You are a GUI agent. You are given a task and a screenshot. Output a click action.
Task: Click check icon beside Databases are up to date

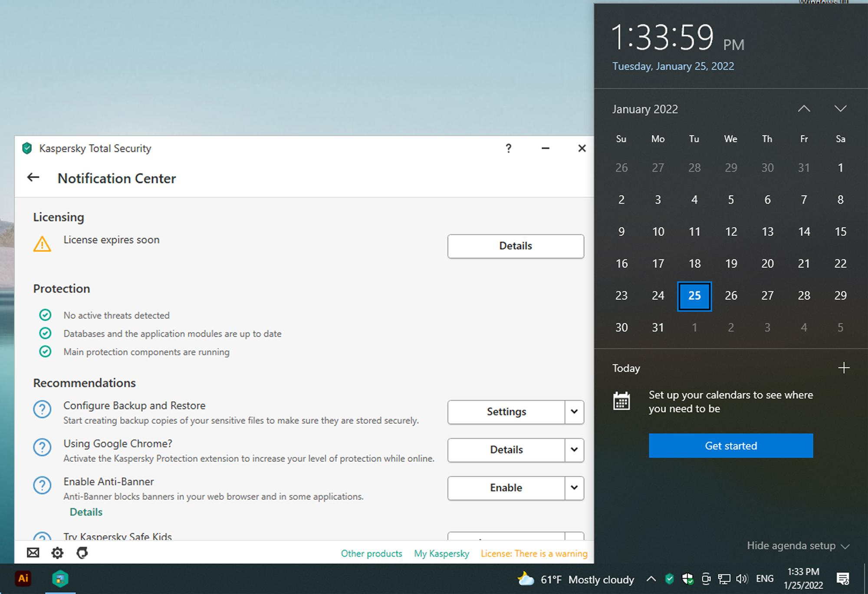coord(45,333)
